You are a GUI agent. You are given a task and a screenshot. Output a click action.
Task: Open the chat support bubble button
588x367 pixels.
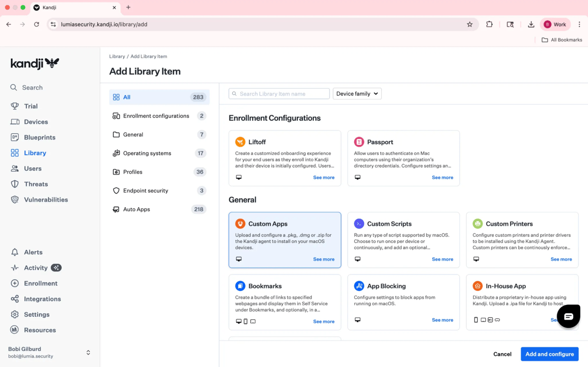click(568, 316)
